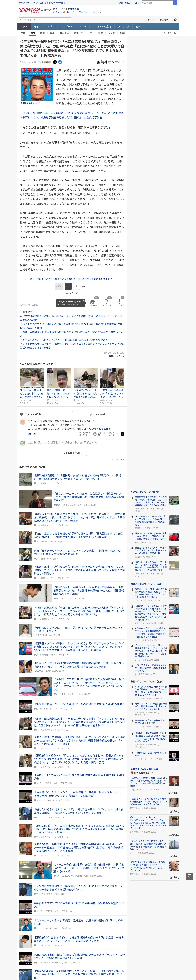Image resolution: width=196 pixels, height=980 pixels.
Task: Select the 有料 tab
Action: (x=138, y=27)
